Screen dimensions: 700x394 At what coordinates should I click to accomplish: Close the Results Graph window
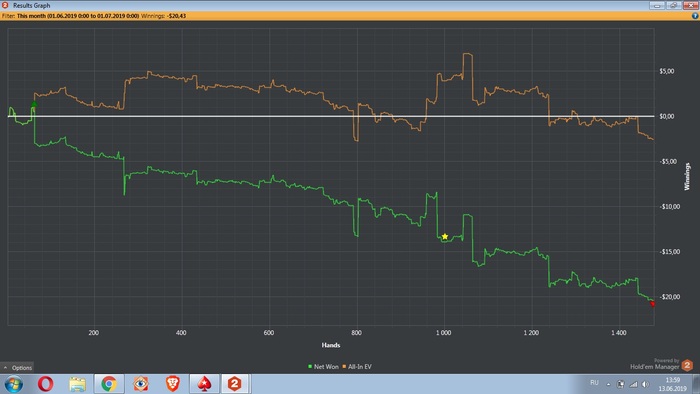(x=690, y=5)
